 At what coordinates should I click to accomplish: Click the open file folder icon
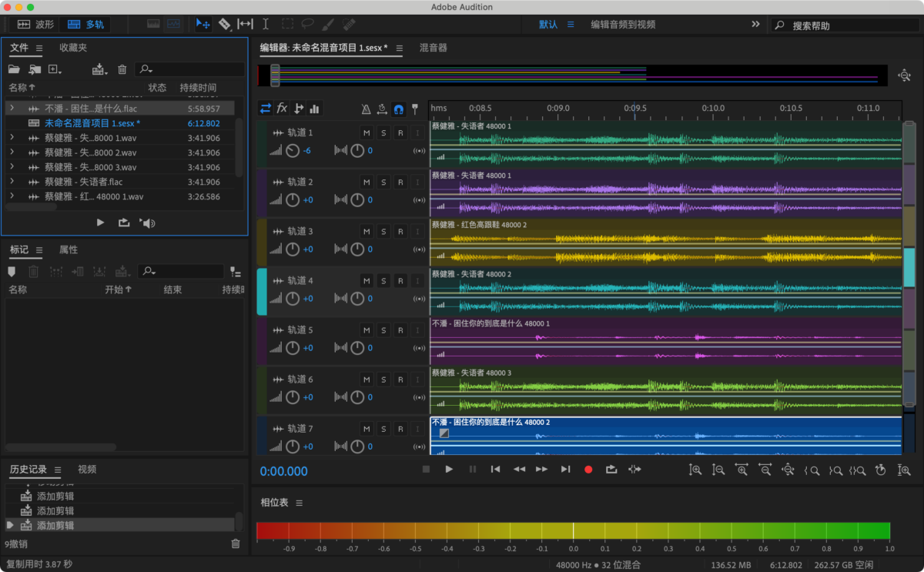click(14, 69)
